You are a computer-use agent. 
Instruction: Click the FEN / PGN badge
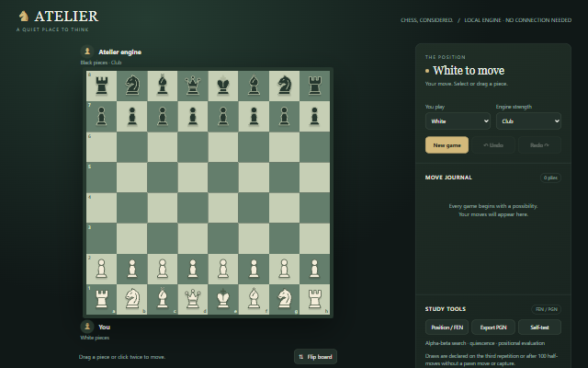(546, 309)
